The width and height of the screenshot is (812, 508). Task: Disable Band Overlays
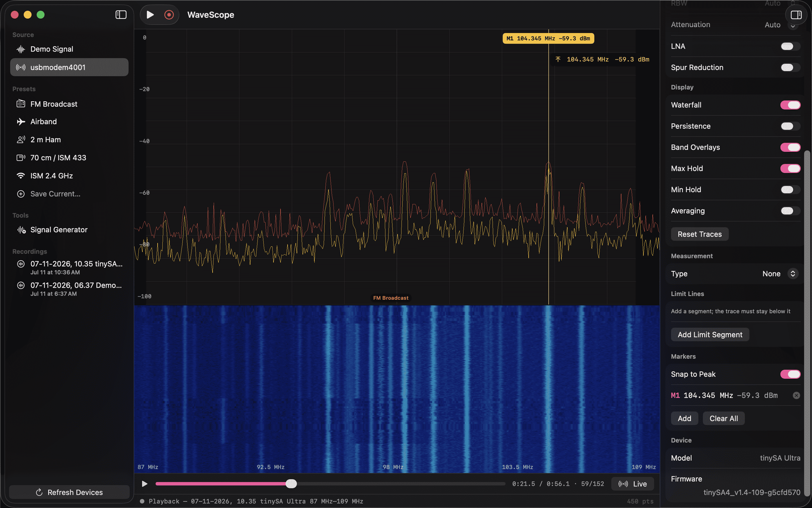pos(790,147)
